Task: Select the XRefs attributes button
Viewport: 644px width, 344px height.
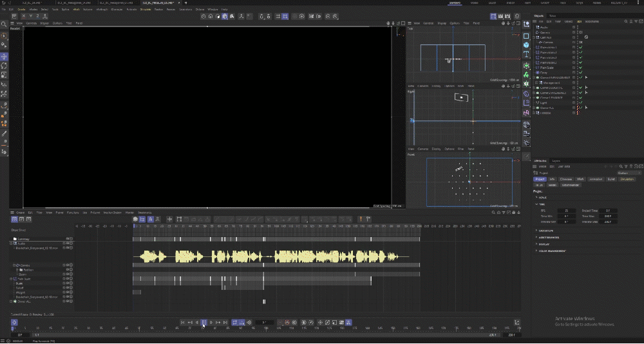Action: 580,179
